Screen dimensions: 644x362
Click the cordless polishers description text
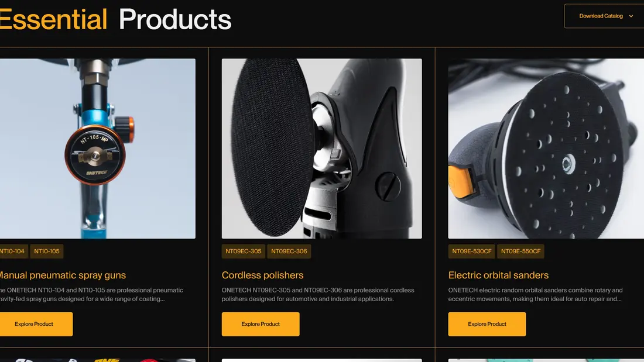(318, 294)
